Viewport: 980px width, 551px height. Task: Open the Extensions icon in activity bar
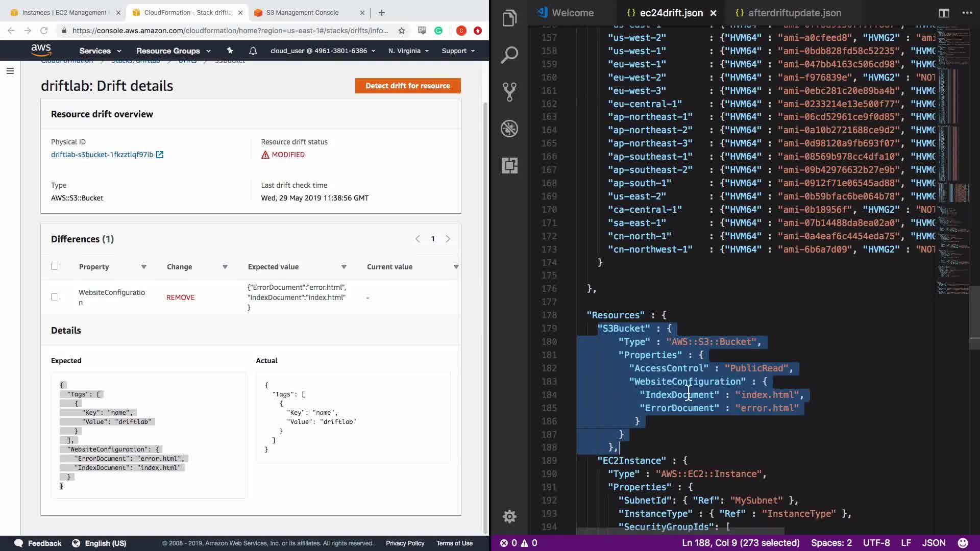pos(509,165)
